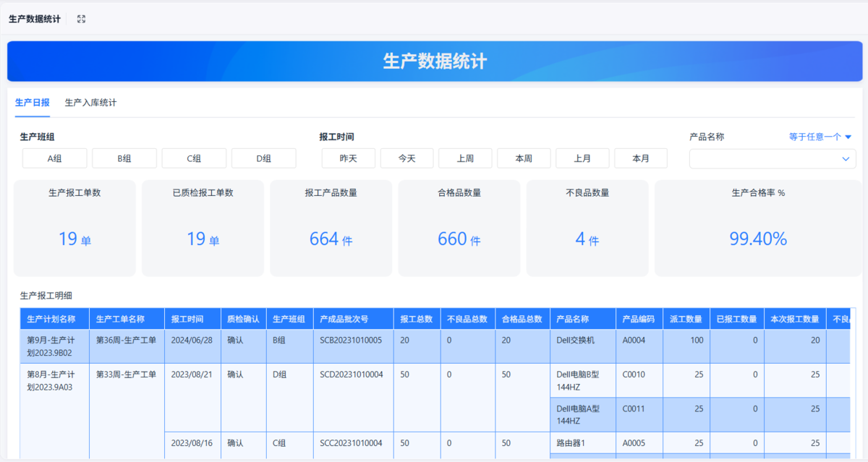Click the 已质检报工单数 card
868x462 pixels.
click(203, 228)
